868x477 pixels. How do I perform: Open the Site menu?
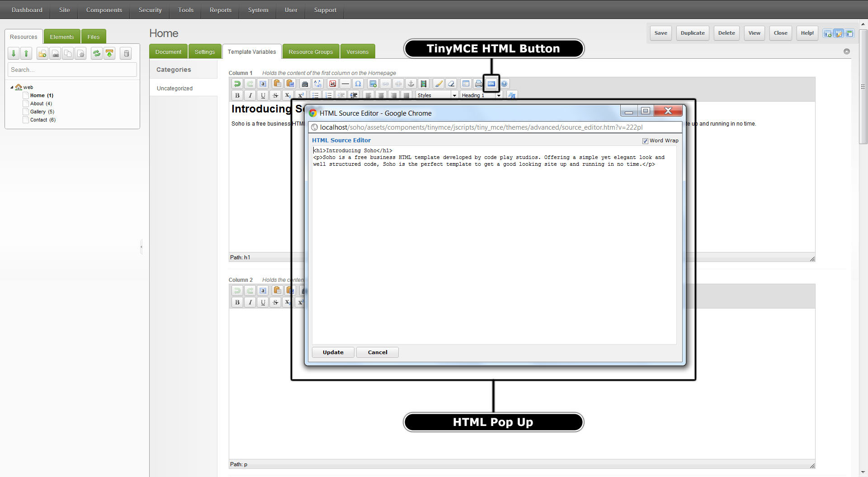pos(64,10)
